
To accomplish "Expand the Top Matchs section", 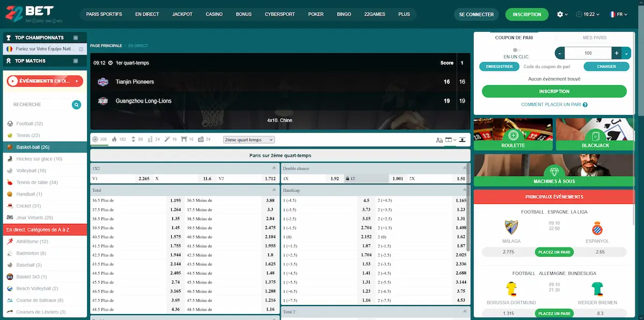I will coord(76,61).
